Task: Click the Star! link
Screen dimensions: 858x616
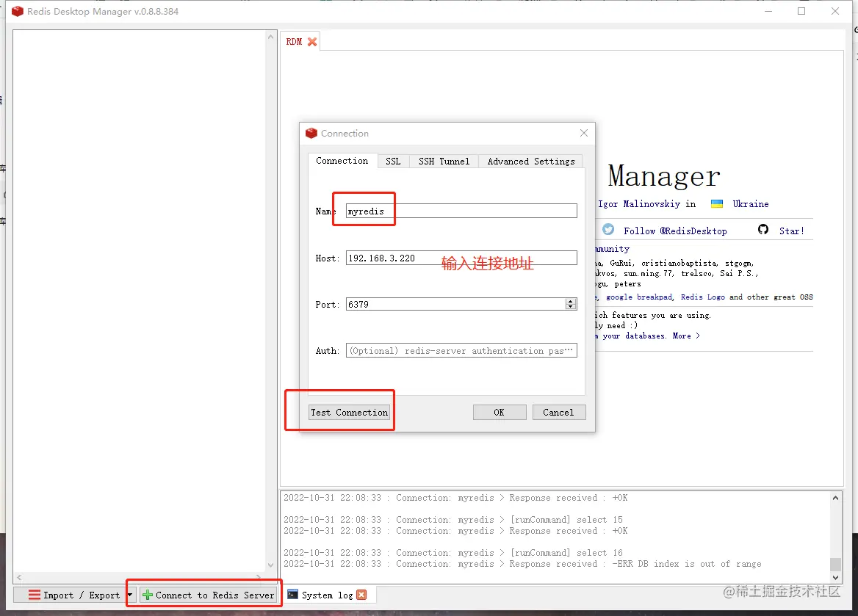Action: (x=792, y=231)
